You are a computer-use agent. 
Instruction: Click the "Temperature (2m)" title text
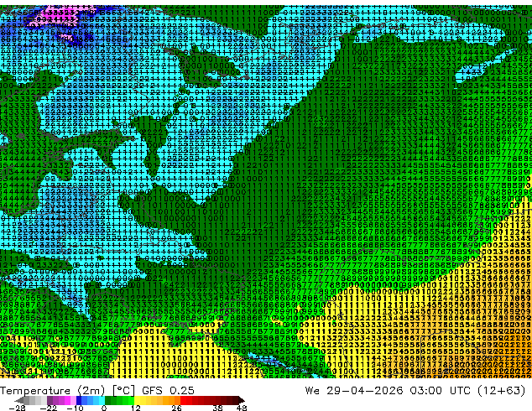point(53,391)
